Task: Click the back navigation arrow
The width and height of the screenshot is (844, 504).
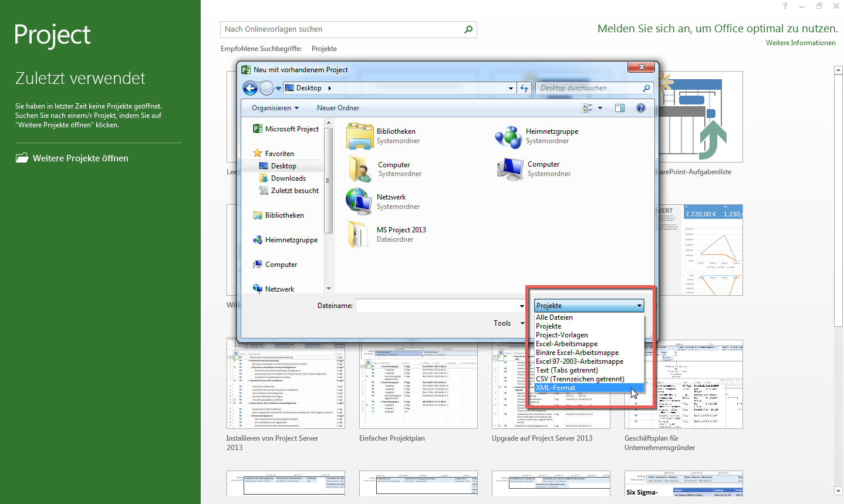Action: (x=250, y=88)
